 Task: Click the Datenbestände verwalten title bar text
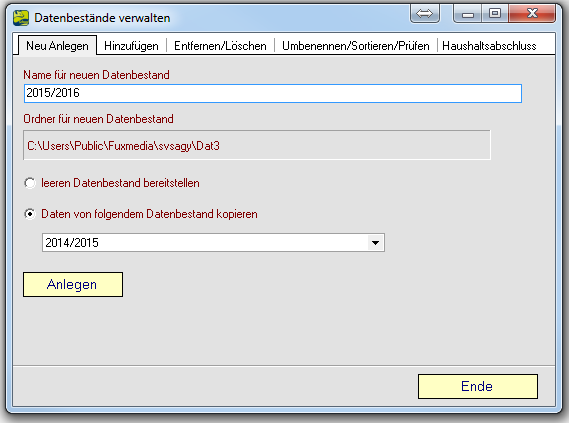tap(102, 18)
